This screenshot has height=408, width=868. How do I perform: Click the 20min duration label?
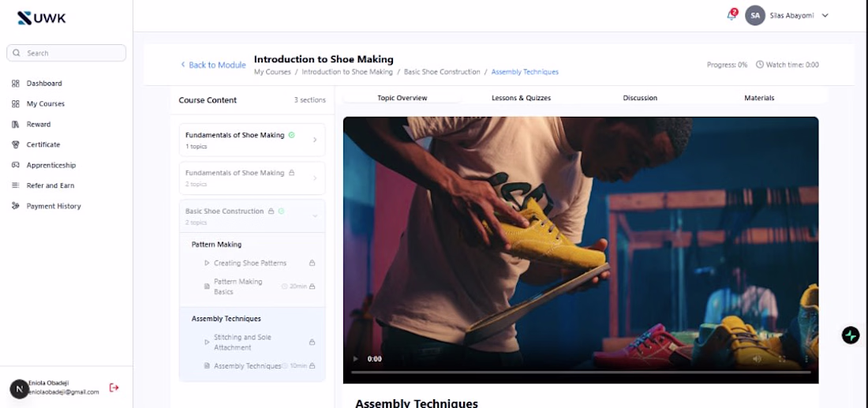coord(297,286)
